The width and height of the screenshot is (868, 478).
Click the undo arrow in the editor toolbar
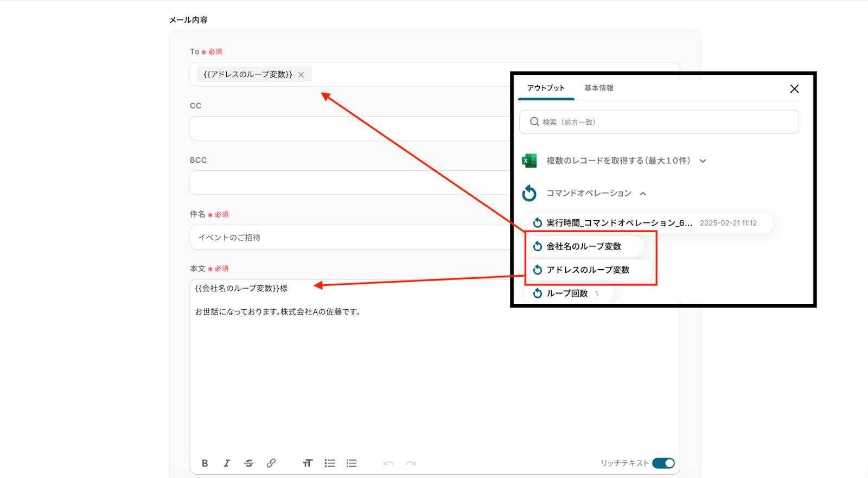pyautogui.click(x=388, y=463)
